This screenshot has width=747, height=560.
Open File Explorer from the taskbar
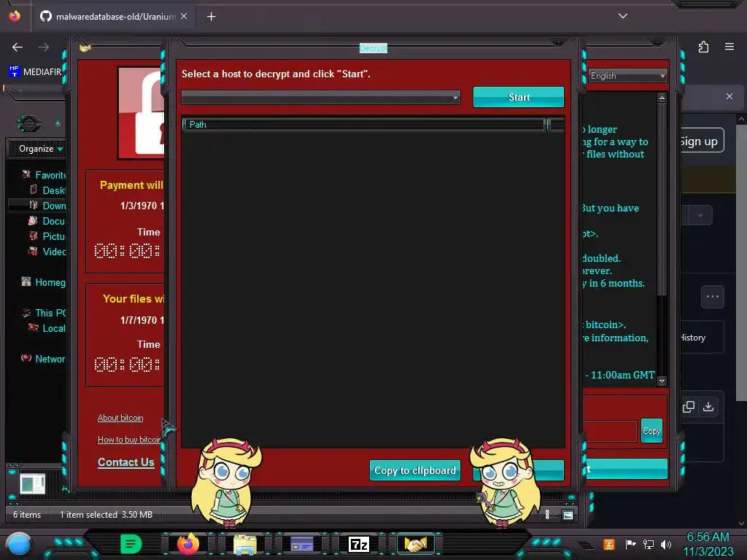point(245,544)
